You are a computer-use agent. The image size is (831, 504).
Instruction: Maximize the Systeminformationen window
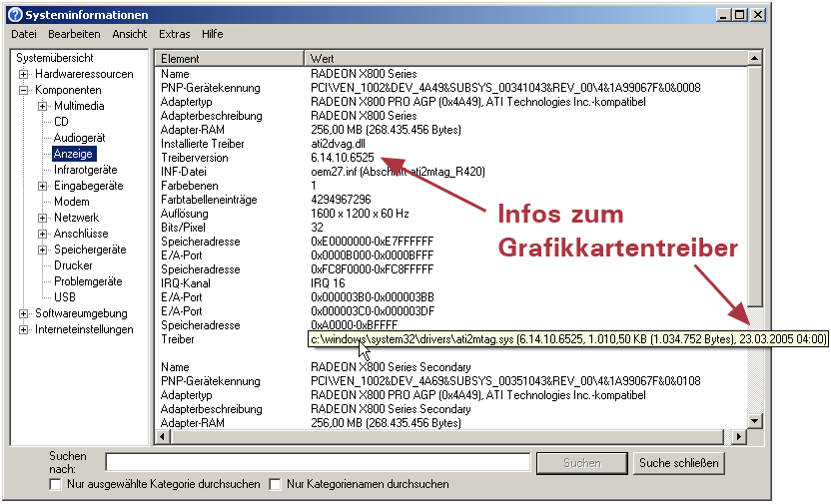point(739,15)
